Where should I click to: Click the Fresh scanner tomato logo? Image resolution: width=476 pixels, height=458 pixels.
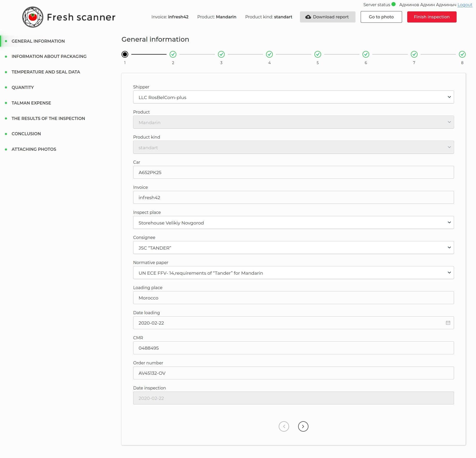[33, 17]
